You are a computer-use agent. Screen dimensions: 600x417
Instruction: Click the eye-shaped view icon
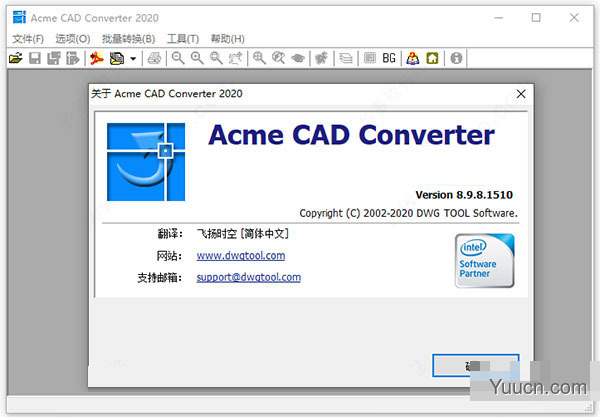298,58
